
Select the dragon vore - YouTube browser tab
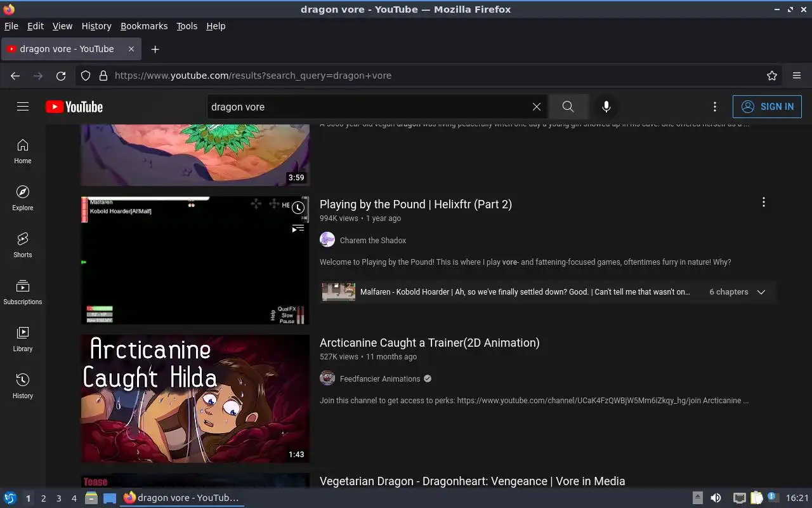tap(70, 49)
